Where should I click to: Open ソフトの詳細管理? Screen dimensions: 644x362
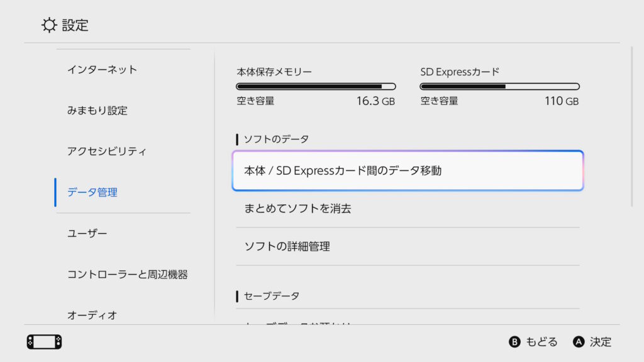pos(286,246)
